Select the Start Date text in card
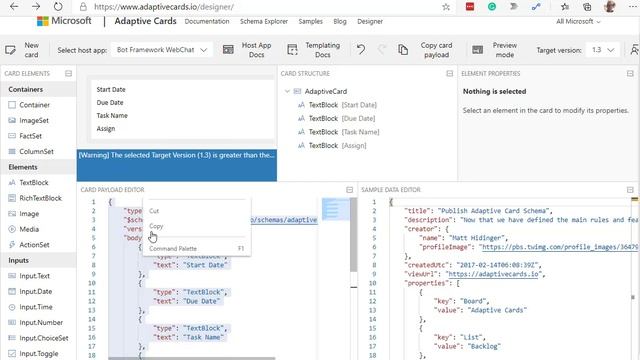 (x=111, y=89)
